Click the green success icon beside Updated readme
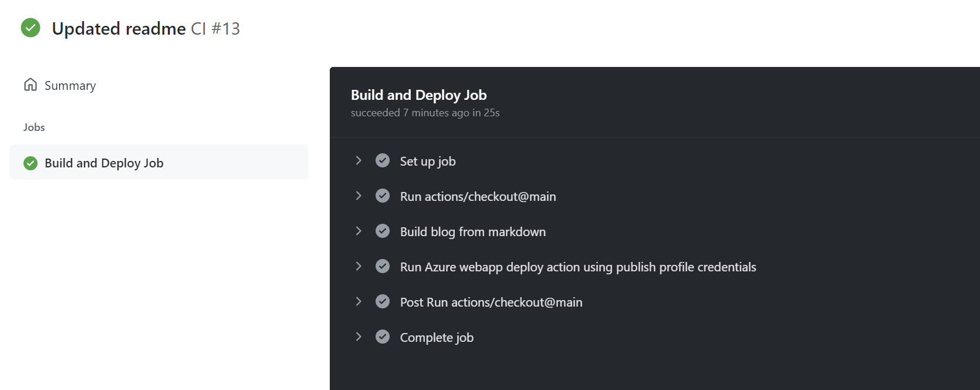This screenshot has height=390, width=980. point(31,28)
